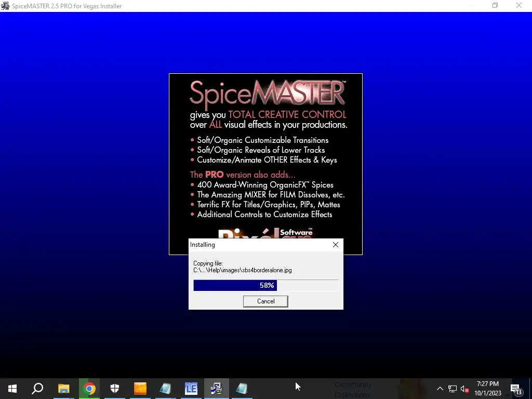Switch to Google Chrome in taskbar
Image resolution: width=532 pixels, height=399 pixels.
point(89,389)
